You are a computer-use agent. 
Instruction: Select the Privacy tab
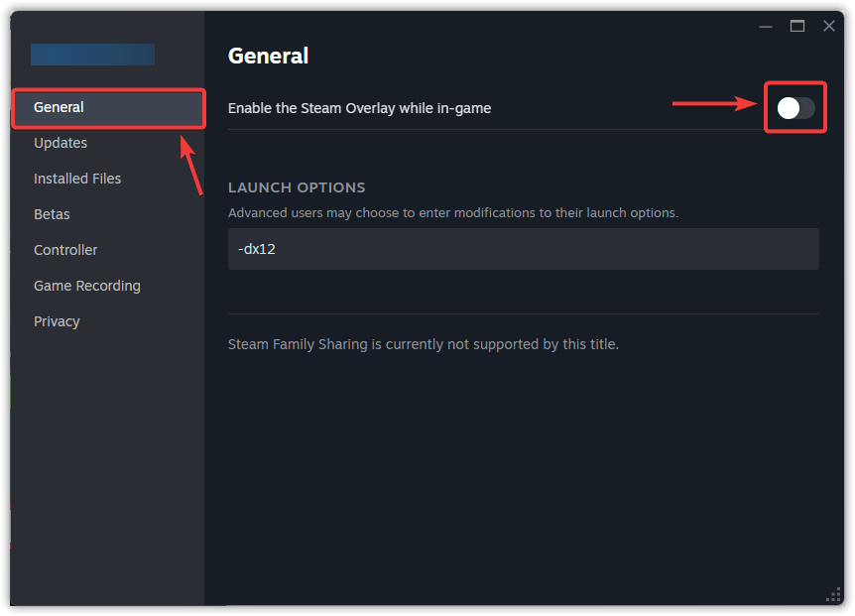tap(57, 321)
